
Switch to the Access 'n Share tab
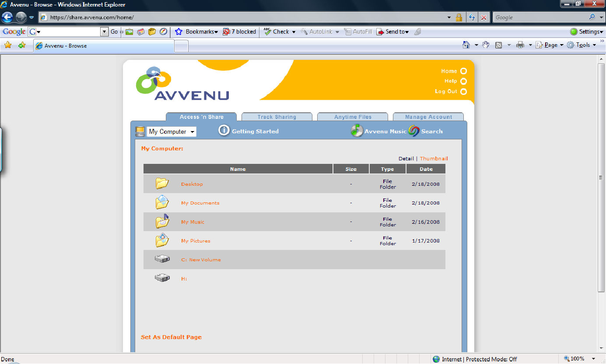201,117
